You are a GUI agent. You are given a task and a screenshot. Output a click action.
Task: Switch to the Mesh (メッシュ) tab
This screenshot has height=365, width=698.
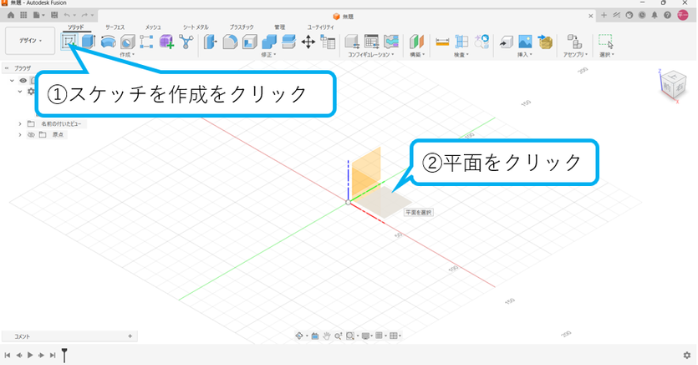pyautogui.click(x=153, y=27)
